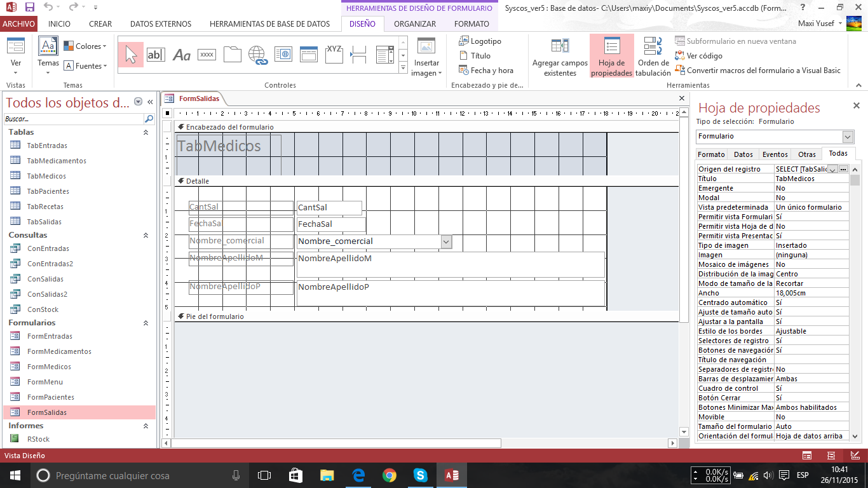Screen dimensions: 868x488
Task: Open the Formulario selection type dropdown
Action: 848,137
